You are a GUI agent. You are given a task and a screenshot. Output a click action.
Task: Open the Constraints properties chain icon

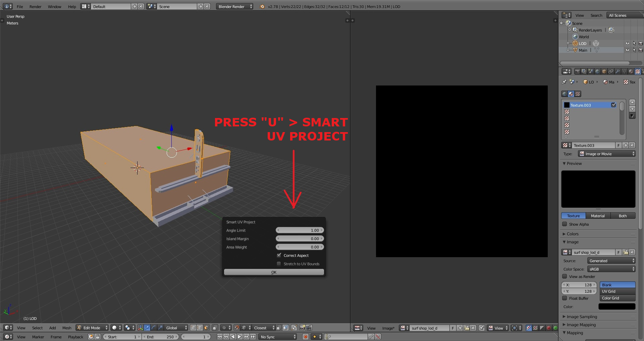coord(611,71)
